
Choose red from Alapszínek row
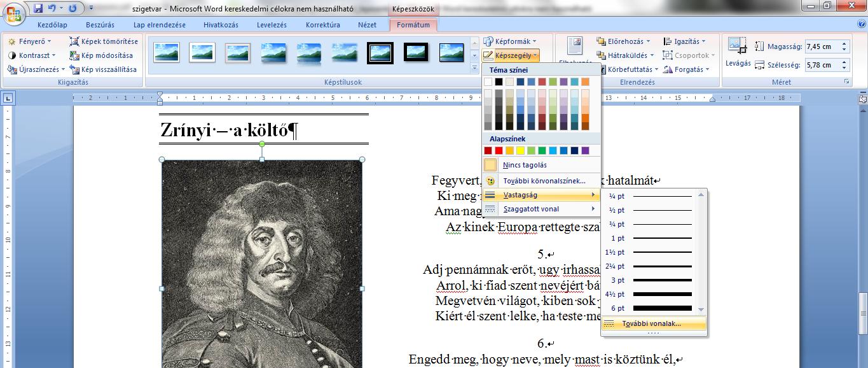click(x=499, y=151)
